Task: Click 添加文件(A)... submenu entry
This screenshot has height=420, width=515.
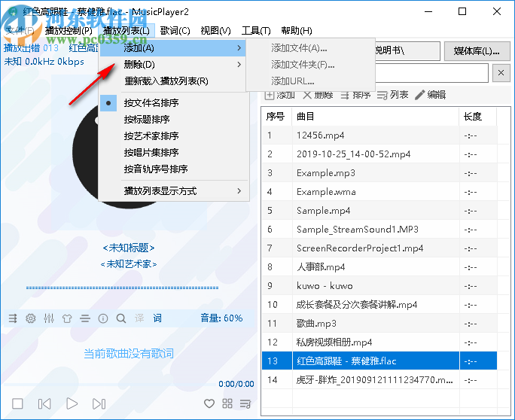Action: tap(310, 48)
